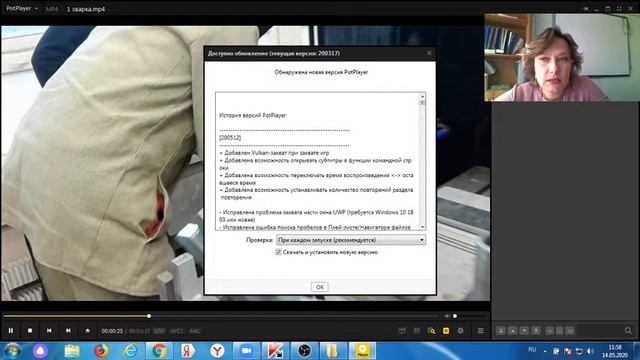The width and height of the screenshot is (640, 360).
Task: Click the last playlist toolbar button
Action: click(571, 331)
